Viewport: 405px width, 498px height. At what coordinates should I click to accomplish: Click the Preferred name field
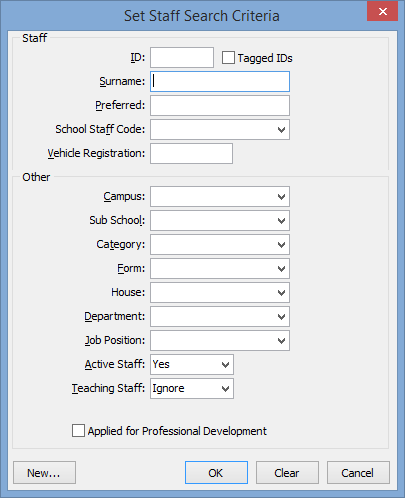(220, 105)
